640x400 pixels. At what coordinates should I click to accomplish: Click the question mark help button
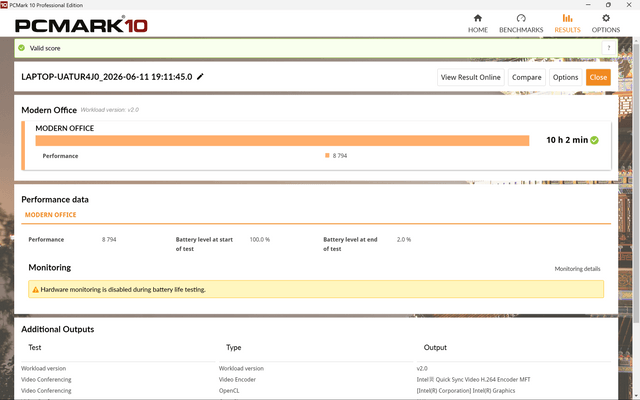pyautogui.click(x=608, y=48)
